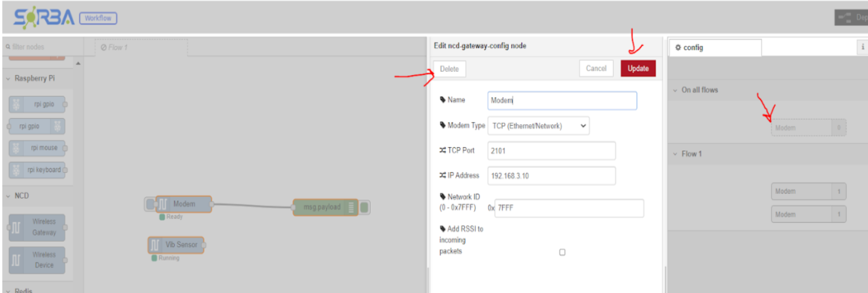Screen dimensions: 868x293
Task: Click the red Update button
Action: (637, 69)
